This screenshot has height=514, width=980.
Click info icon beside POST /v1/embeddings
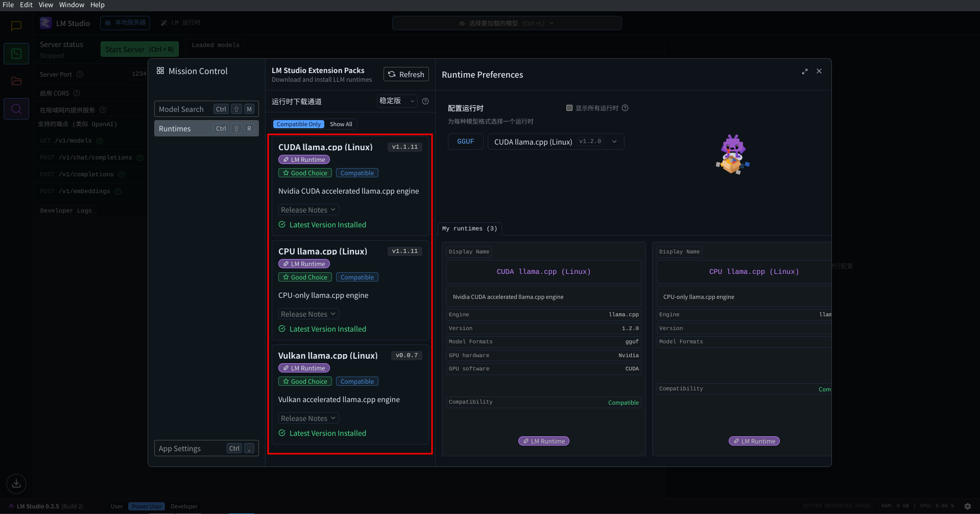point(118,191)
